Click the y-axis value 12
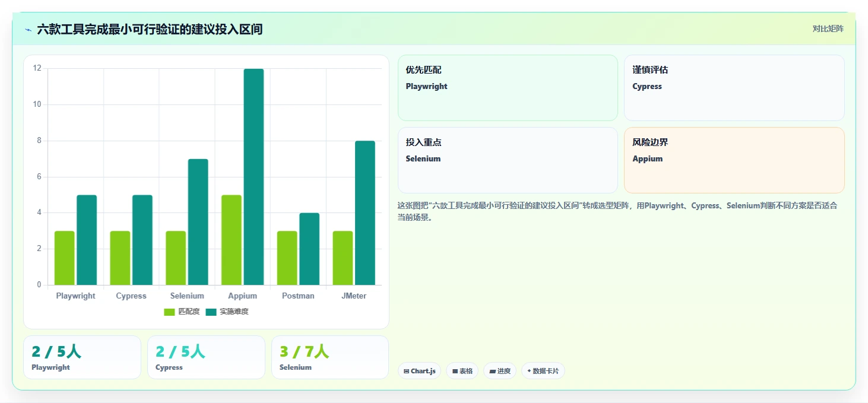The width and height of the screenshot is (868, 403). [37, 68]
